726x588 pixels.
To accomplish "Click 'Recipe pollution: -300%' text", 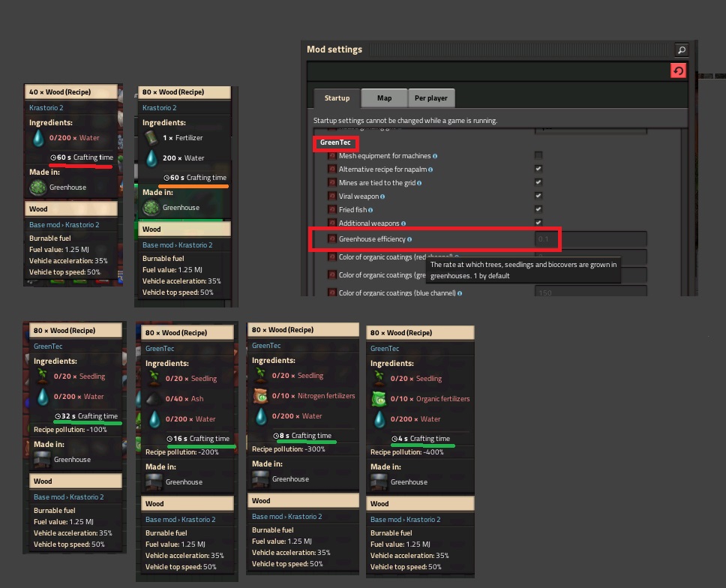I will 289,449.
